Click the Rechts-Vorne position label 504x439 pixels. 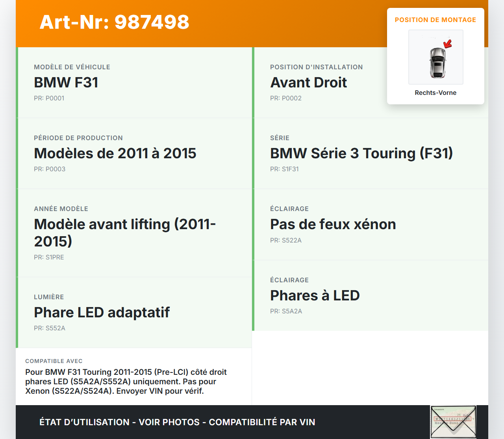click(x=435, y=93)
